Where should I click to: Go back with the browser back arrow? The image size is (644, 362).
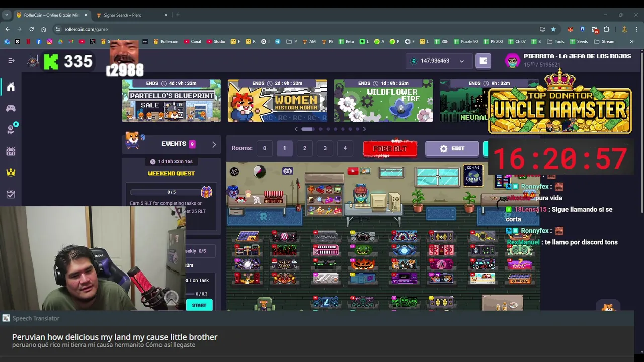7,29
